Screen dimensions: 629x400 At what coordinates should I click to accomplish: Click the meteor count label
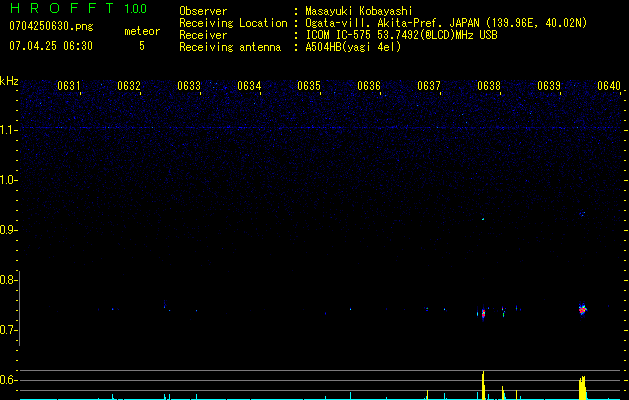pos(142,31)
